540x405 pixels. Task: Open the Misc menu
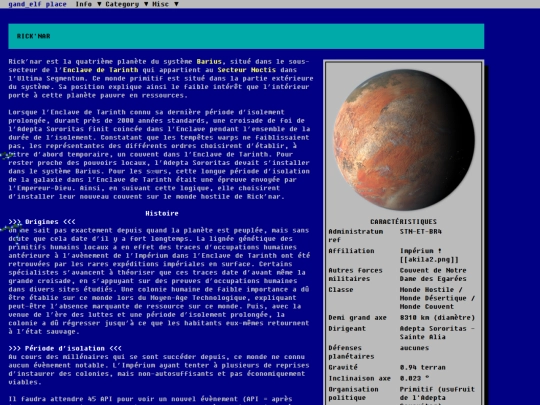[x=160, y=4]
